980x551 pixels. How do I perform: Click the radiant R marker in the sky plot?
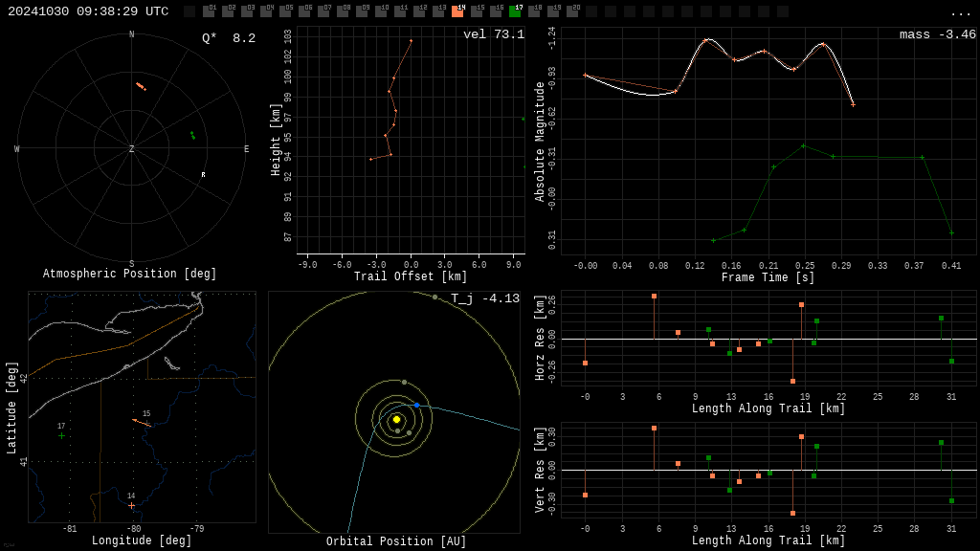203,175
